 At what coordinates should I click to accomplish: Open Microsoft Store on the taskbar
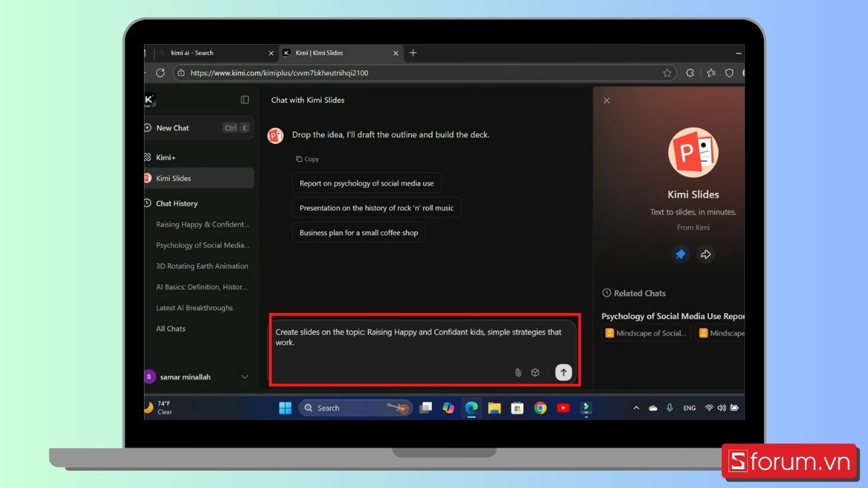pyautogui.click(x=517, y=408)
